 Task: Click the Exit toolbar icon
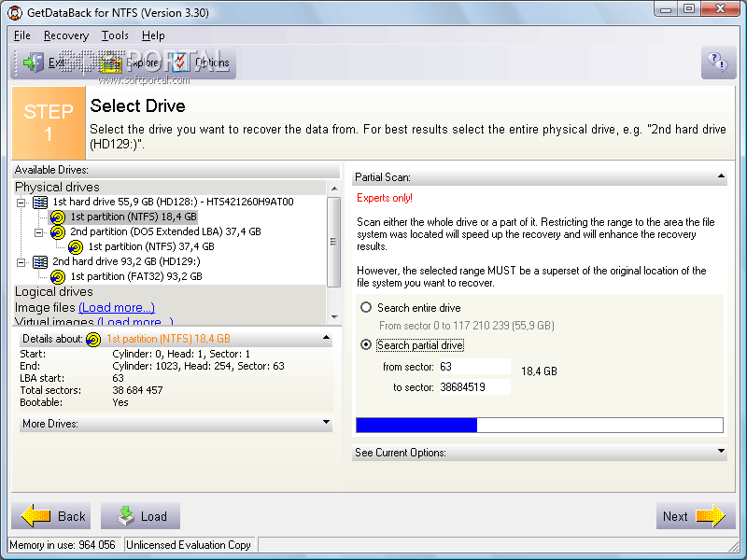[34, 63]
